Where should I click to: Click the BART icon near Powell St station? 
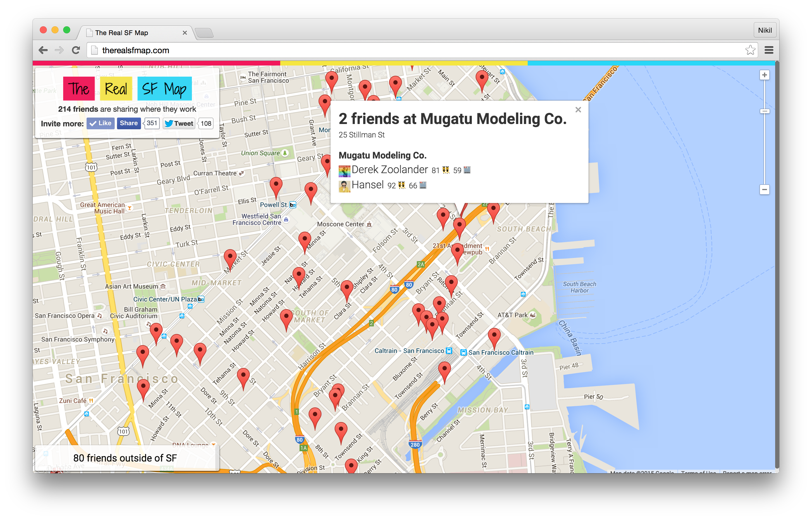point(293,205)
